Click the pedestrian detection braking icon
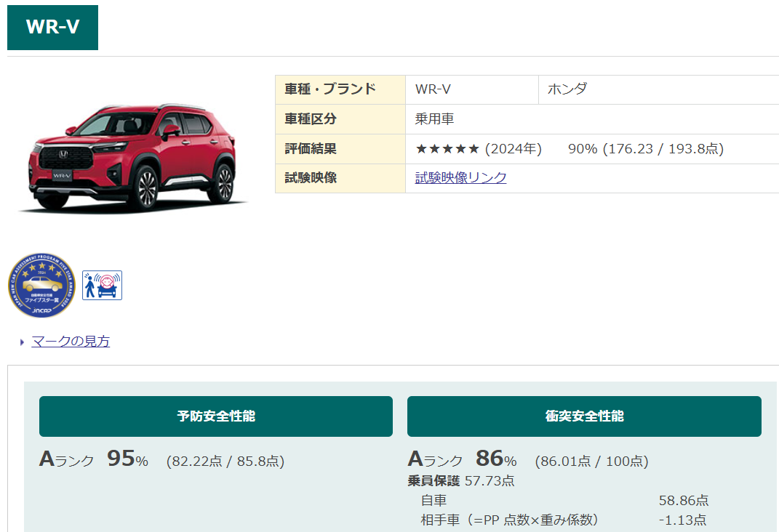This screenshot has height=532, width=779. (102, 286)
